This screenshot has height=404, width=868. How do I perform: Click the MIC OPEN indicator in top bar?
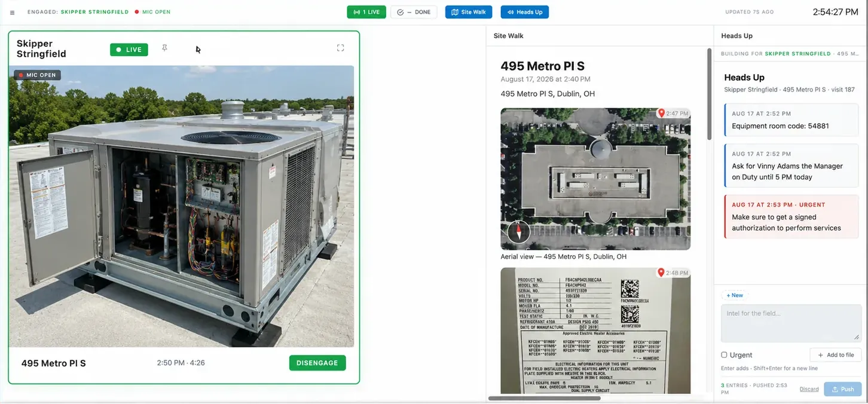pos(152,12)
